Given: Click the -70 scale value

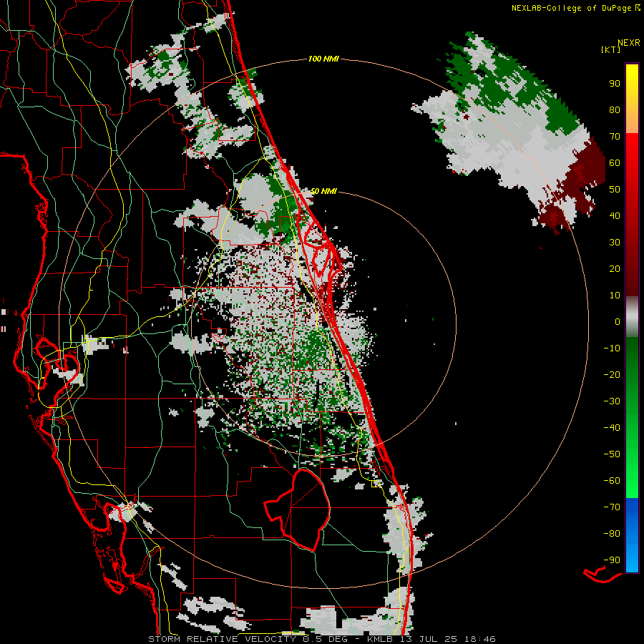Looking at the screenshot, I should tap(612, 507).
